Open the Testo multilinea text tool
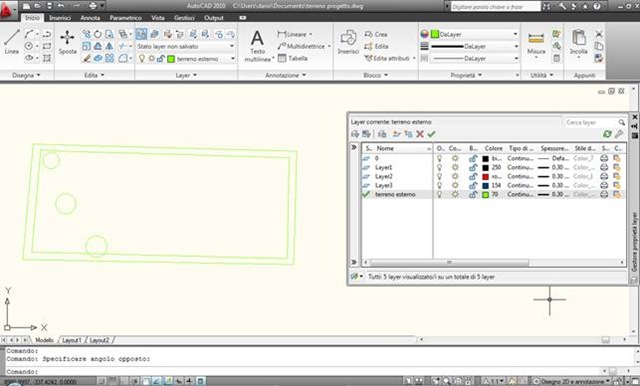This screenshot has height=386, width=640. point(258,46)
